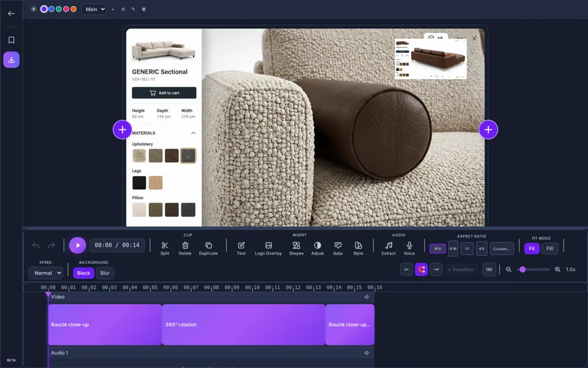Select 1:1 aspect ratio

tap(467, 248)
